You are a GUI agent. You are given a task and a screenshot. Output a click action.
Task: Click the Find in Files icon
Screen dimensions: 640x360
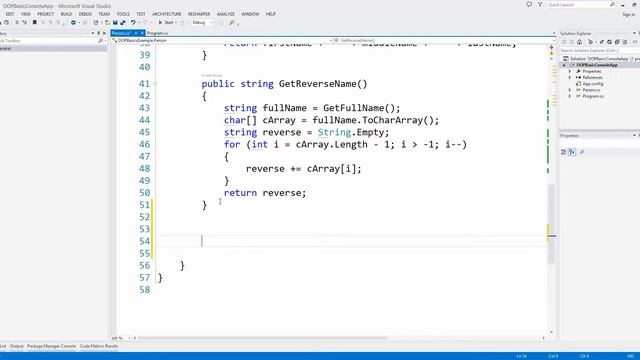231,22
